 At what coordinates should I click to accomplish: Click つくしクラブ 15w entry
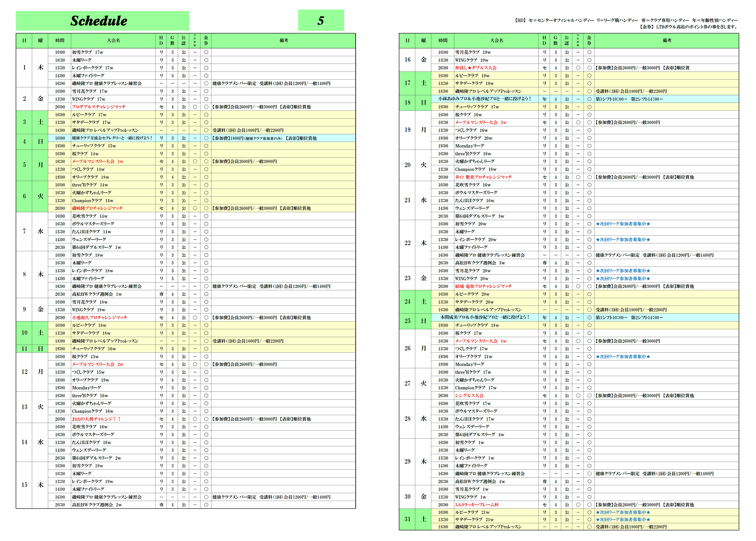click(88, 372)
